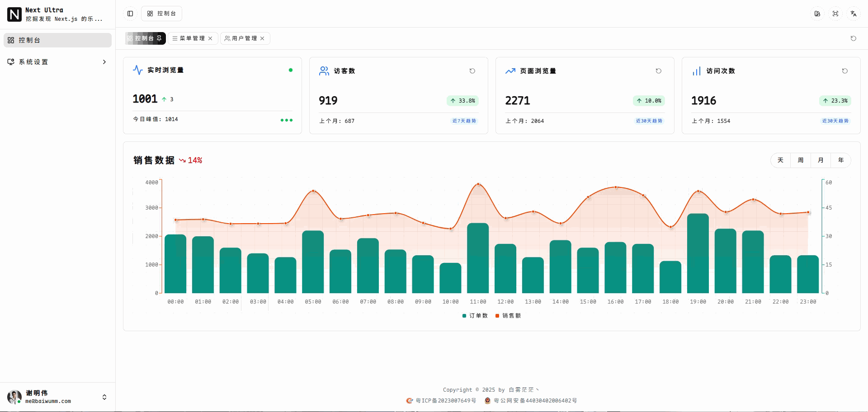This screenshot has height=412, width=868.
Task: Click the fullscreen icon in header
Action: point(835,14)
